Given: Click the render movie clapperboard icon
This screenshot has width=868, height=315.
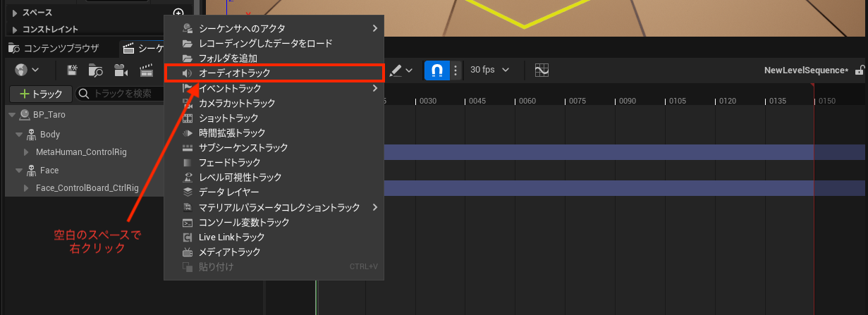Looking at the screenshot, I should [x=146, y=70].
